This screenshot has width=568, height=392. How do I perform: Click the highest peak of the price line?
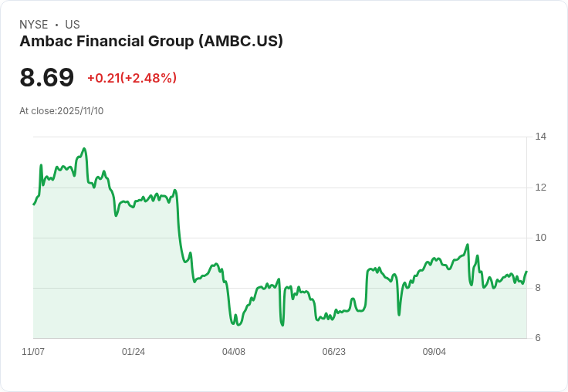coord(84,149)
